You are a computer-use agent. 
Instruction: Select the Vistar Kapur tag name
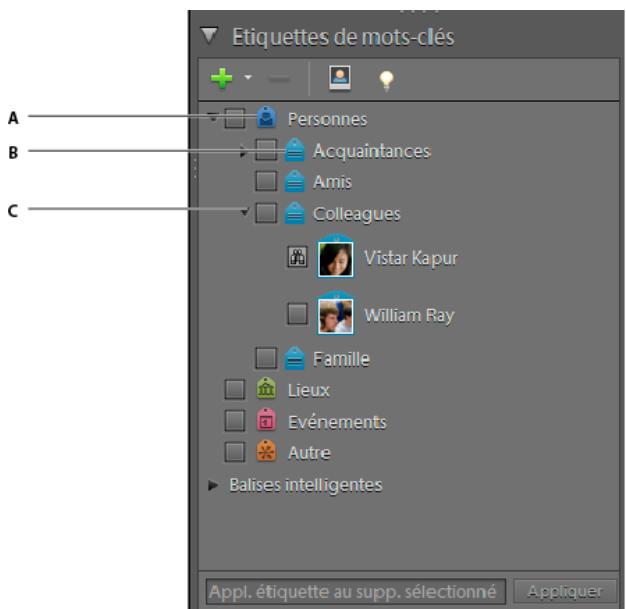pyautogui.click(x=411, y=258)
